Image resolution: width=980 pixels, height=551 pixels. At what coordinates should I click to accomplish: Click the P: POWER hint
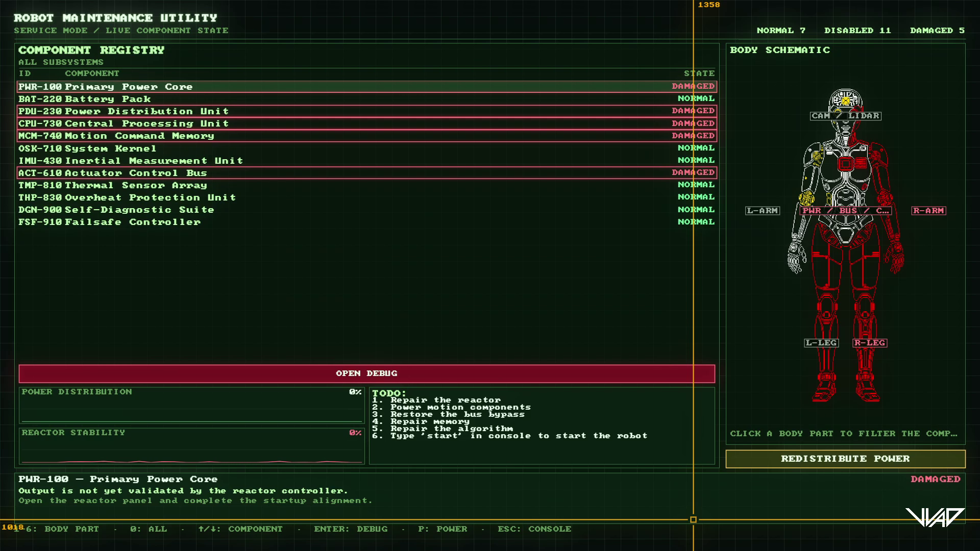click(443, 529)
